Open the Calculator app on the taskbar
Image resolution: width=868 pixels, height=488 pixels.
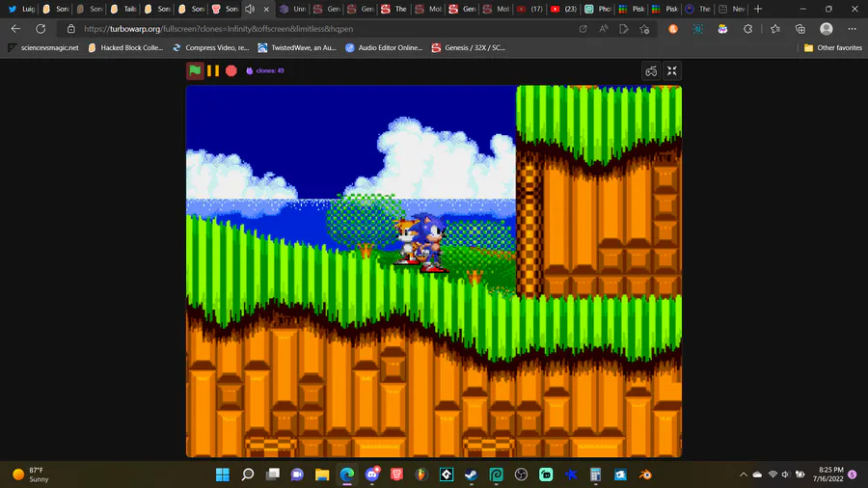pos(595,474)
